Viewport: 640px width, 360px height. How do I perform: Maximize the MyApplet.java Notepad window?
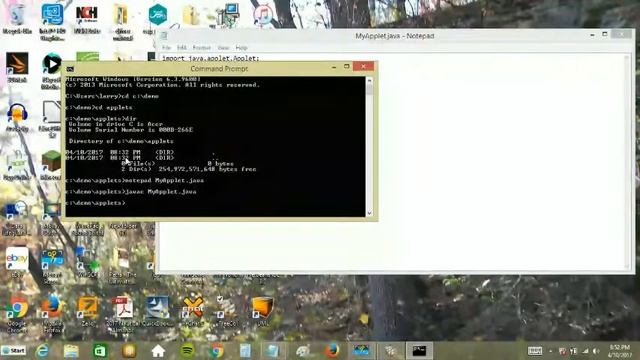[x=605, y=35]
